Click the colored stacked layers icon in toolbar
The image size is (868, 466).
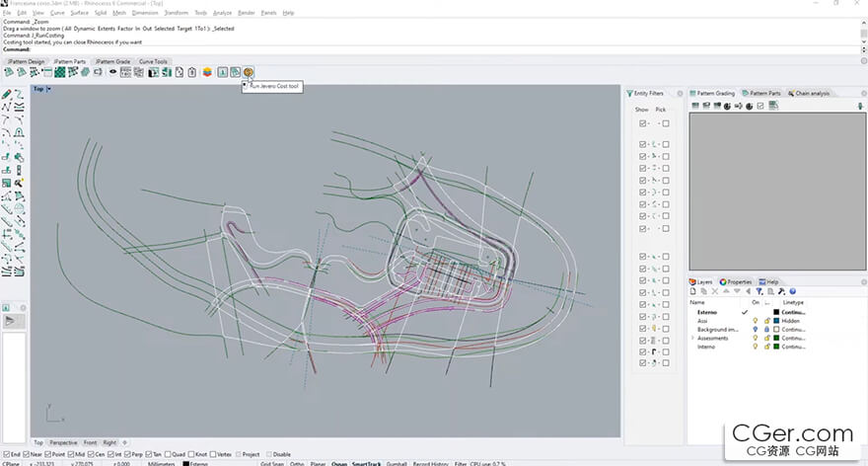pyautogui.click(x=207, y=72)
